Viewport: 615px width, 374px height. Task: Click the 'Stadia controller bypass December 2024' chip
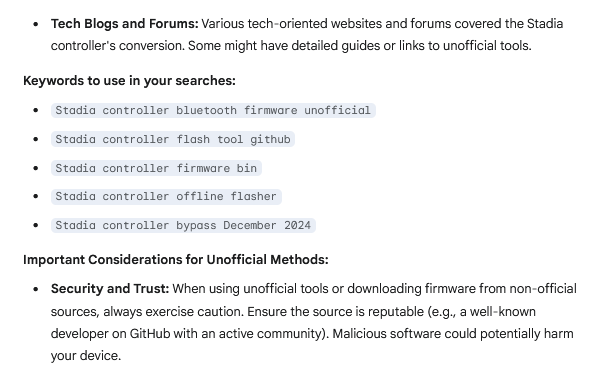point(183,225)
